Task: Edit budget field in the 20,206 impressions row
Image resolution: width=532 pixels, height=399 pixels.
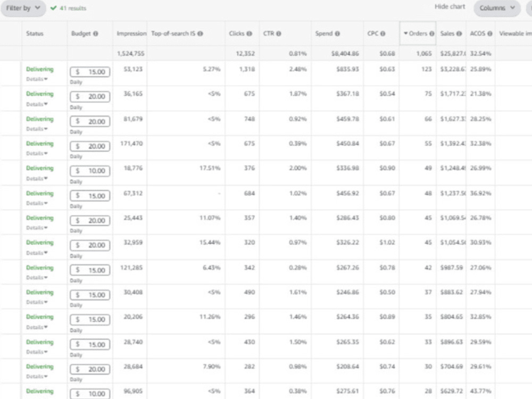Action: (x=90, y=320)
